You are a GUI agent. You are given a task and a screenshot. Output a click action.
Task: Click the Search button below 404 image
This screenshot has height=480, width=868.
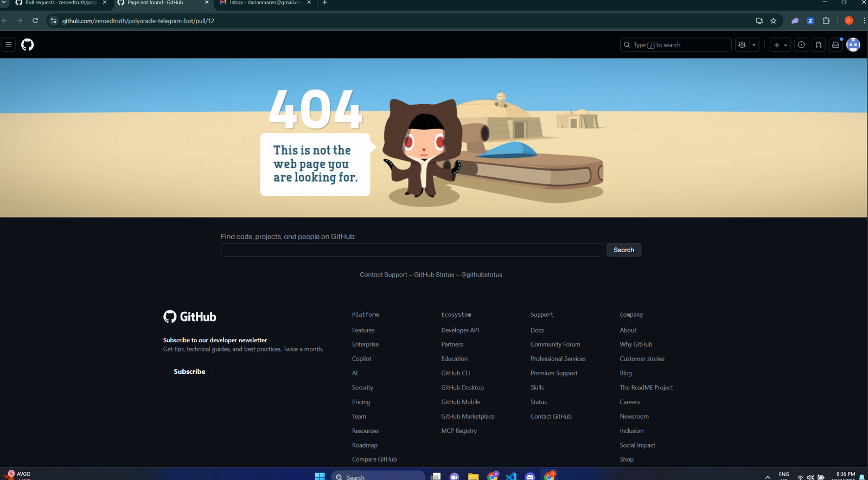623,250
